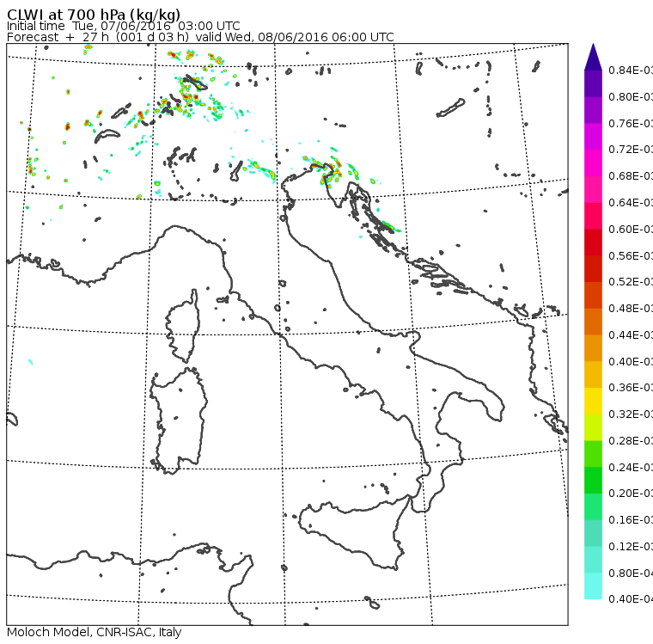Click the colorbar label 0.40E-03

point(631,361)
